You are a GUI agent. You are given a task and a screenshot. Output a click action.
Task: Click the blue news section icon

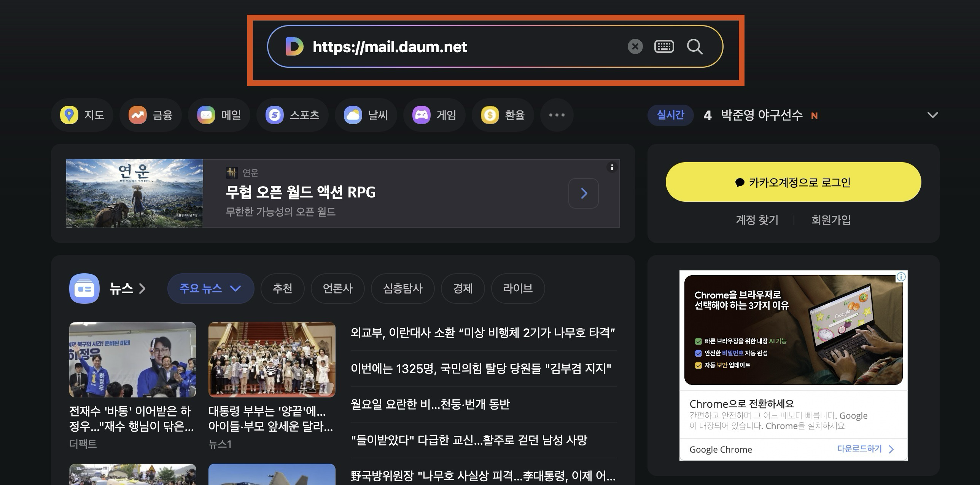pos(84,289)
